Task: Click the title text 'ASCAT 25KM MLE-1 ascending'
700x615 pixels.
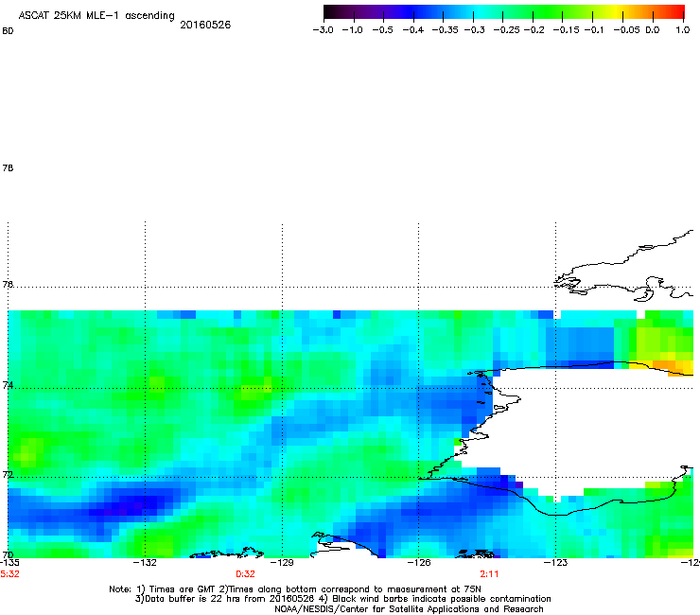Action: point(96,16)
